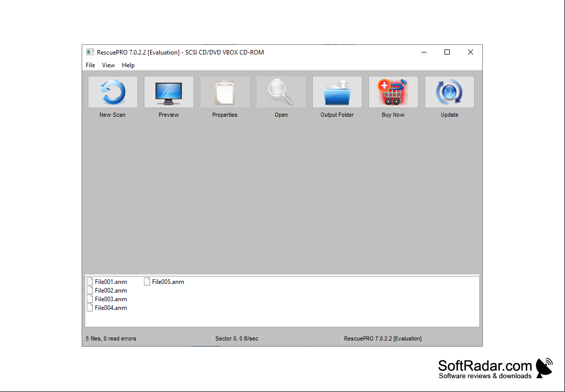Click 'RescuePRO 7.0.2.2 [Evaluation]' in status bar
The height and width of the screenshot is (392, 565).
pos(383,338)
